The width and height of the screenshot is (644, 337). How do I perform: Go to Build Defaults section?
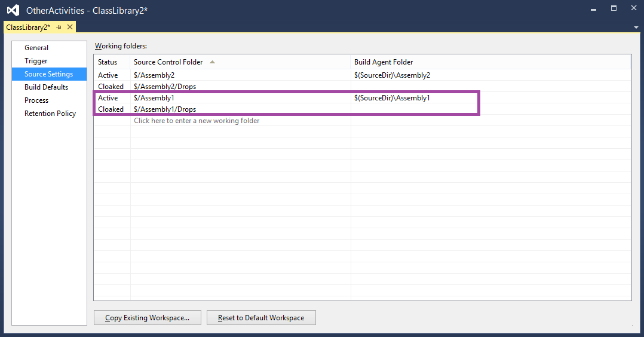coord(46,87)
